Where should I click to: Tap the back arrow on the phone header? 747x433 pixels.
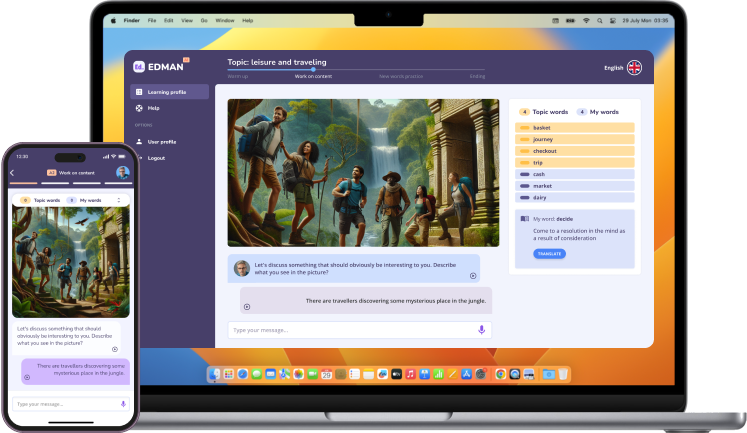tap(12, 173)
